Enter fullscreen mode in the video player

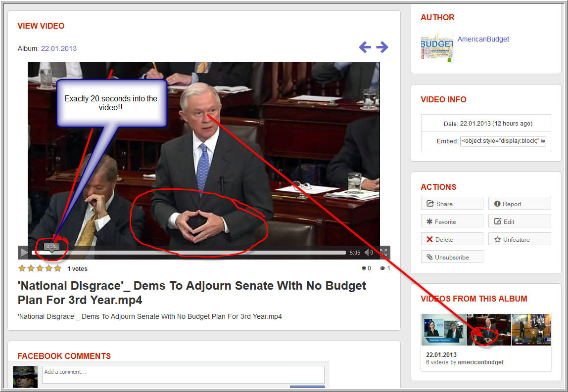point(383,253)
